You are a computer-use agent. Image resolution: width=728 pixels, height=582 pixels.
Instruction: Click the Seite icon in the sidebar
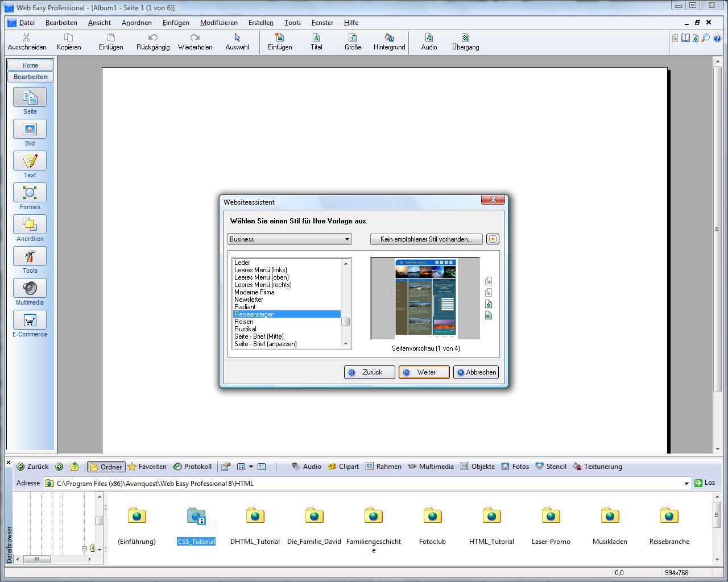[30, 98]
